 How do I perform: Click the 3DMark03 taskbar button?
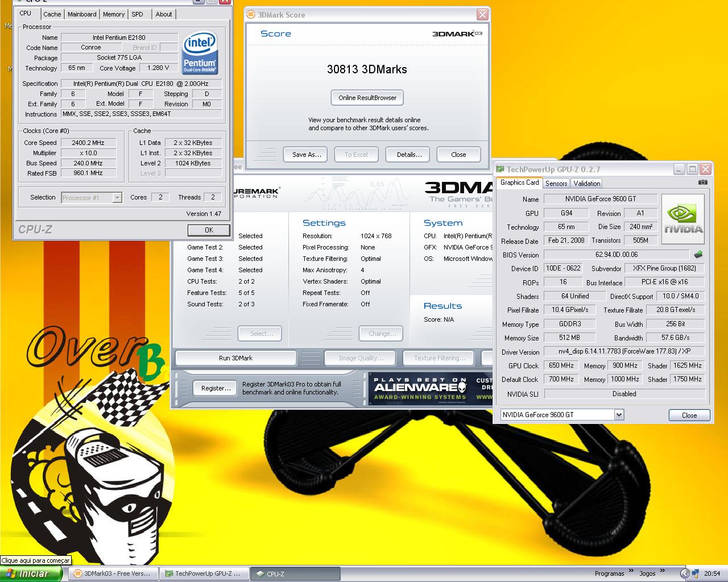[x=113, y=573]
